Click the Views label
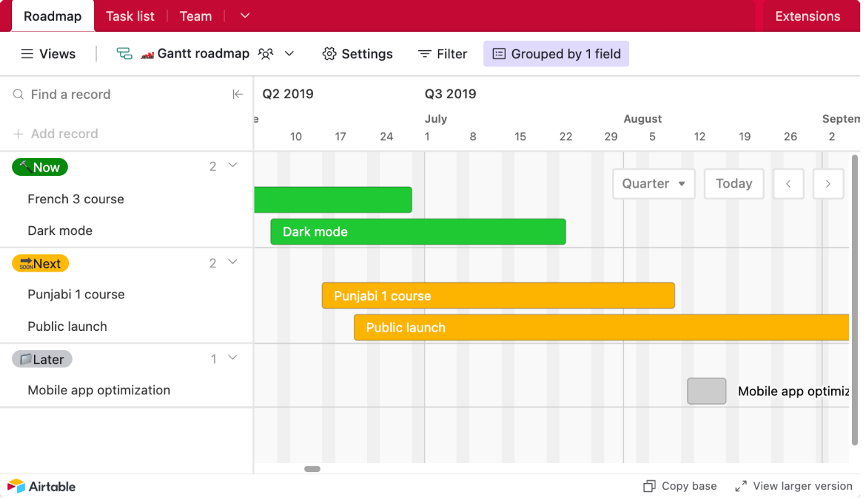 coord(58,54)
